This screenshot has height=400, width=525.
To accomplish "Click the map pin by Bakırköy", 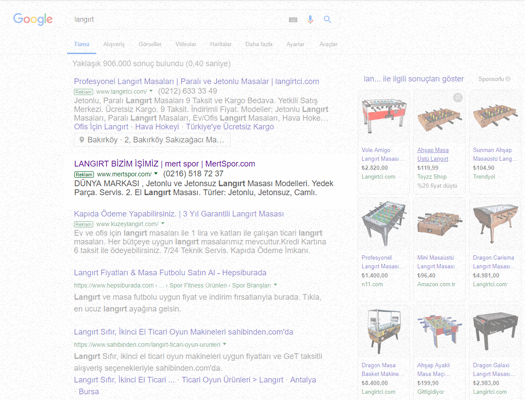I will coord(81,140).
